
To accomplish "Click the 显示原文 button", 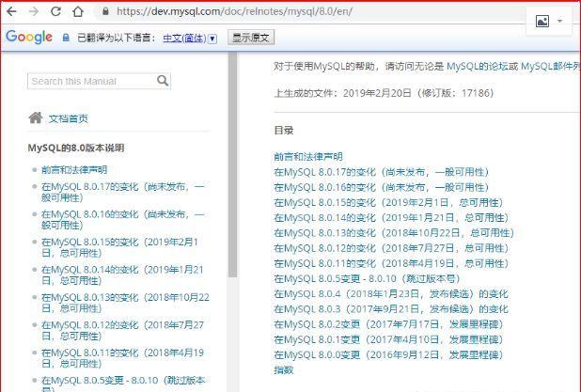I will coord(251,38).
